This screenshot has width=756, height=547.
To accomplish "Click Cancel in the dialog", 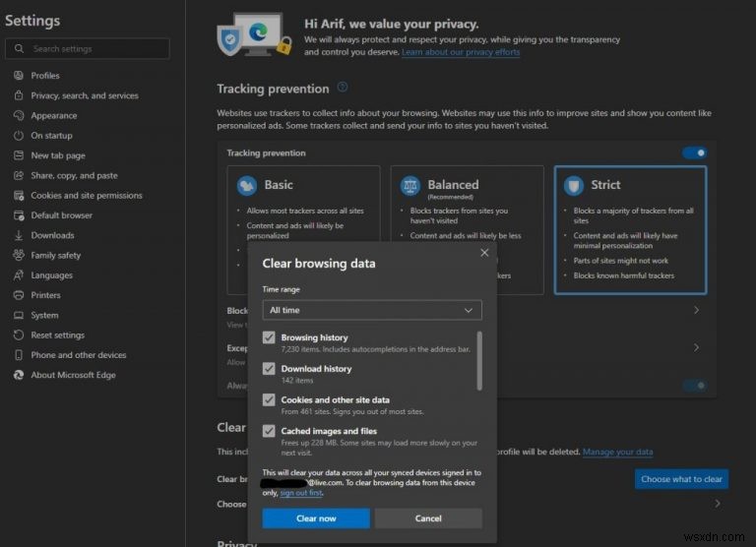I will click(x=428, y=518).
